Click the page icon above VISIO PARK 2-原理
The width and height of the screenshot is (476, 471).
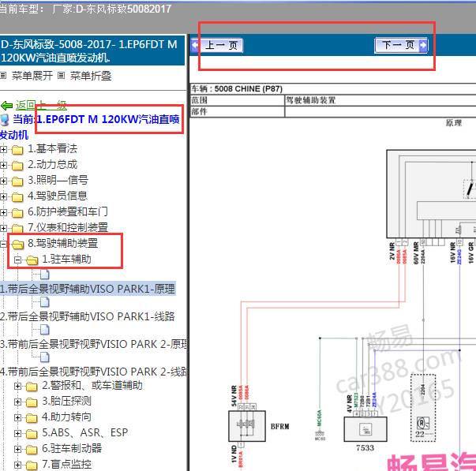(x=45, y=330)
